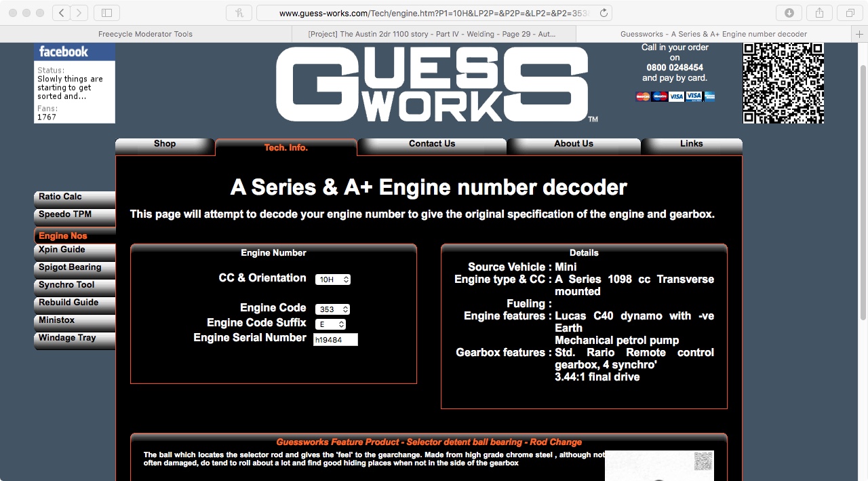Open the Shop navigation tab
868x481 pixels.
pos(165,146)
